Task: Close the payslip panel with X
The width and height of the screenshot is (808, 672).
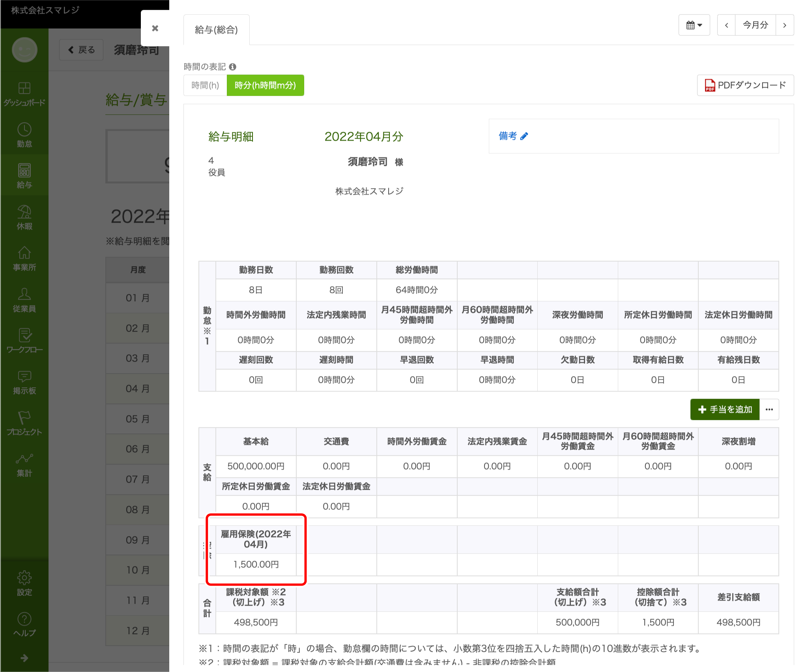Action: [155, 28]
